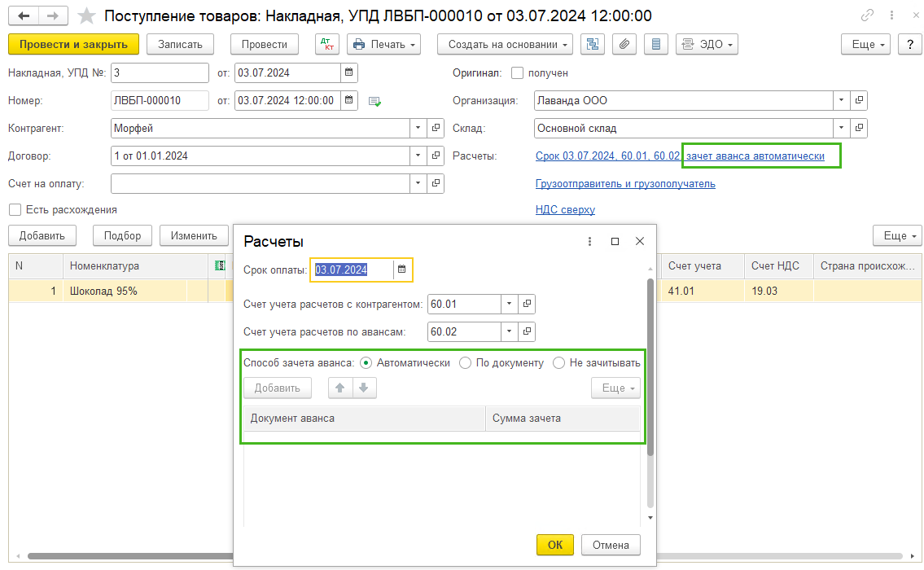Expand Контрагент dropdown list
The width and height of the screenshot is (924, 570).
(418, 128)
